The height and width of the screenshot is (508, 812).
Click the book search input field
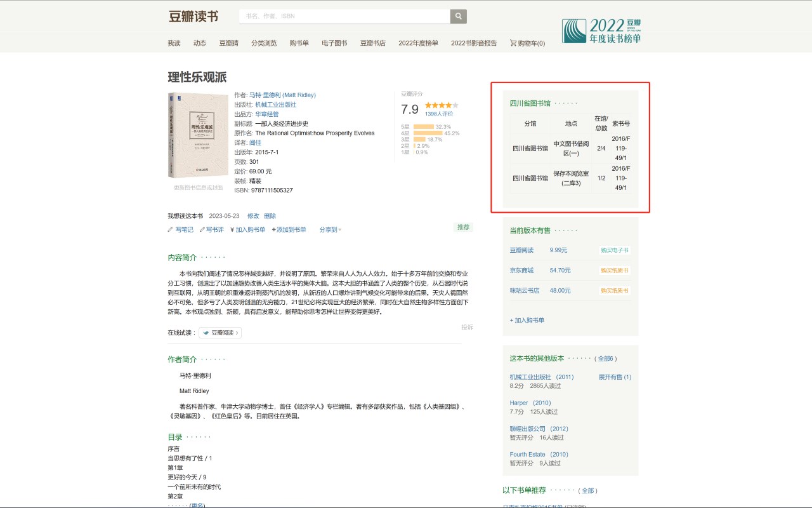click(344, 16)
